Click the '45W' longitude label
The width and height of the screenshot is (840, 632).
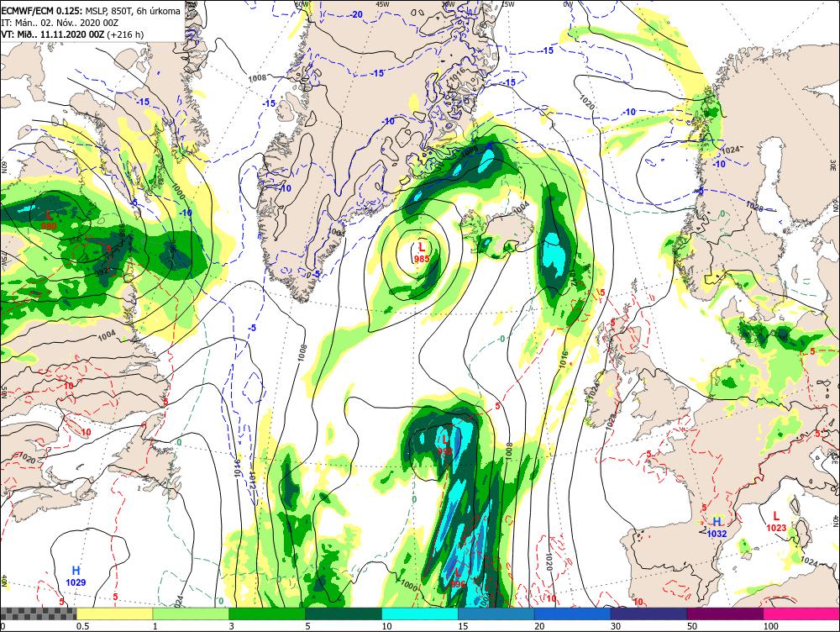(x=382, y=4)
